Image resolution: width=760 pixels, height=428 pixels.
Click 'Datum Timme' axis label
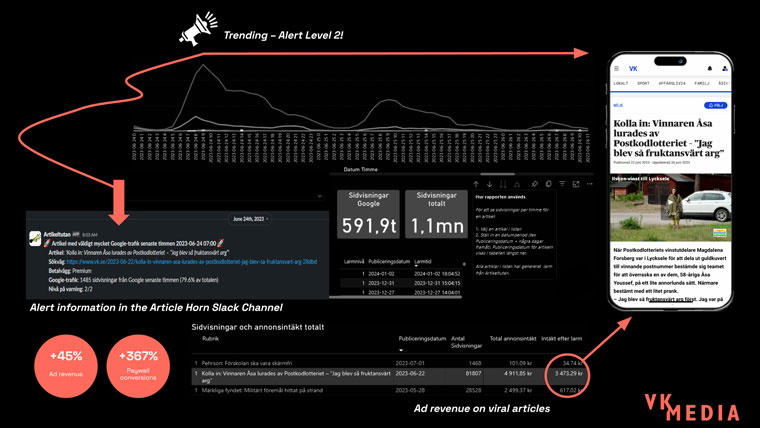click(361, 170)
